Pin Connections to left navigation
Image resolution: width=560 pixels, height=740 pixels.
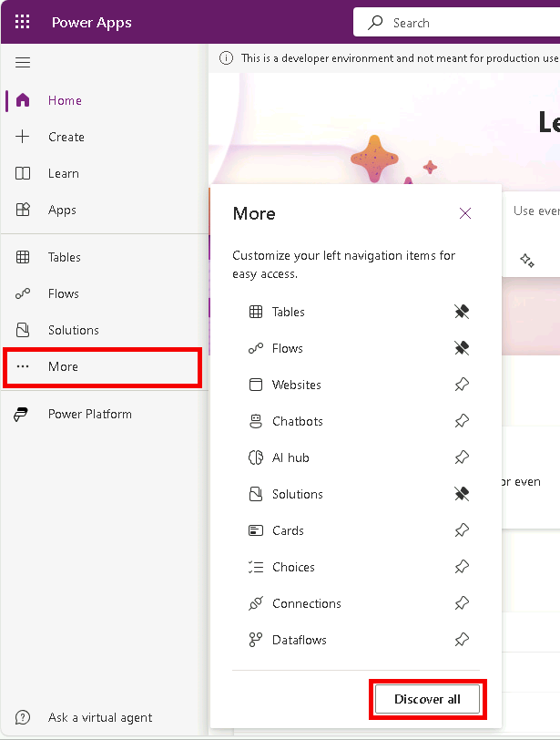click(462, 603)
